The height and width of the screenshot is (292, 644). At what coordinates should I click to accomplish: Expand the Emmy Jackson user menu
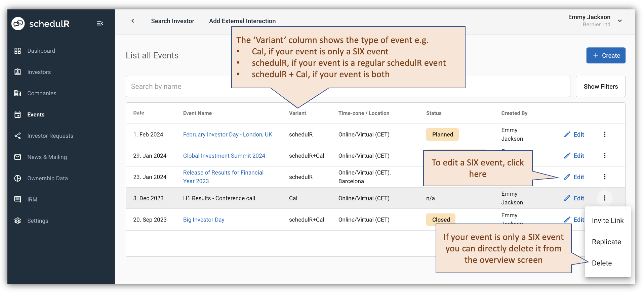point(620,21)
